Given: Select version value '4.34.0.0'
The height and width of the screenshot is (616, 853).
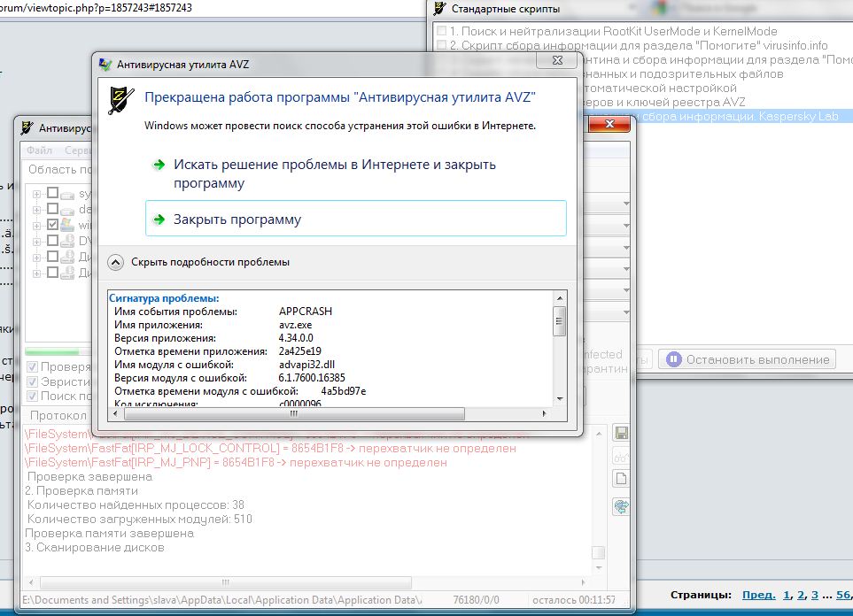Looking at the screenshot, I should [296, 337].
